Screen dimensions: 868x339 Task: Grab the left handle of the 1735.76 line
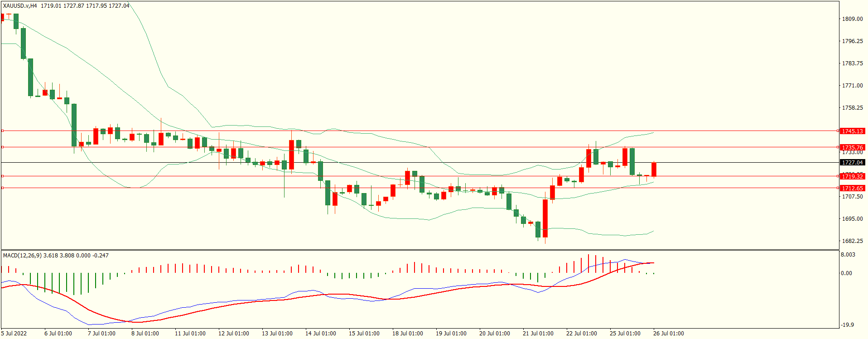[2, 147]
